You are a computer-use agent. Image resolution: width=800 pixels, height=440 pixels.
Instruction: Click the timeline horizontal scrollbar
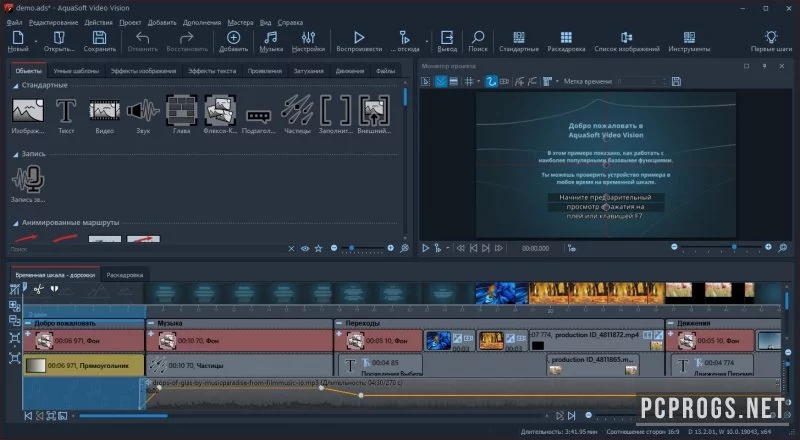tap(123, 416)
